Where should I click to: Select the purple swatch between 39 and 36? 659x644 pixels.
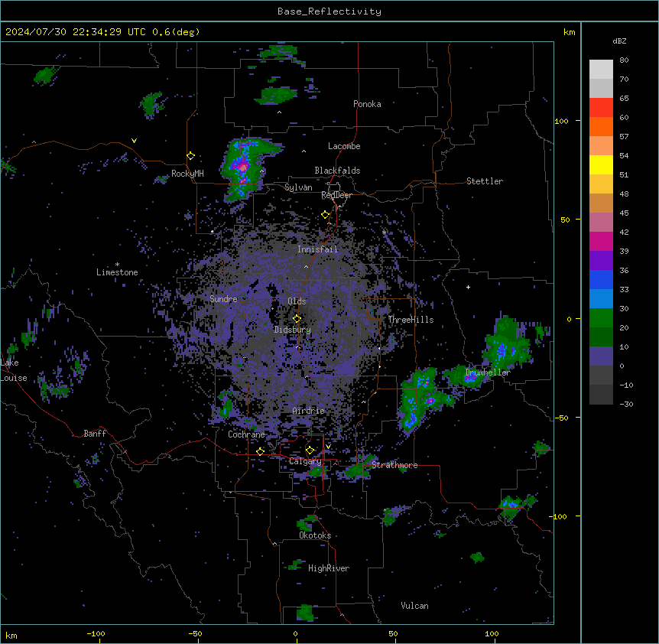point(601,261)
